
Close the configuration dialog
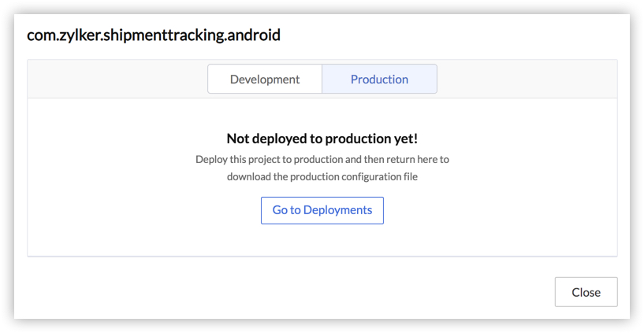coord(586,292)
